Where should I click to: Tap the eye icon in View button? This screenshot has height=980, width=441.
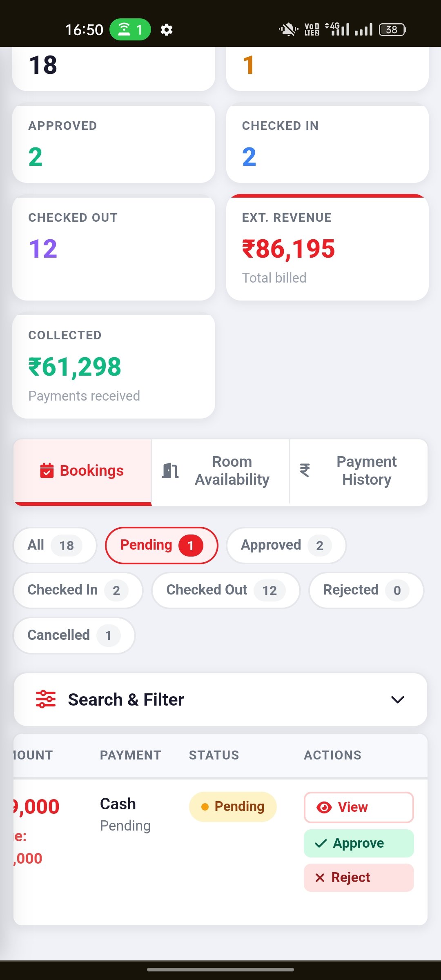pyautogui.click(x=324, y=807)
